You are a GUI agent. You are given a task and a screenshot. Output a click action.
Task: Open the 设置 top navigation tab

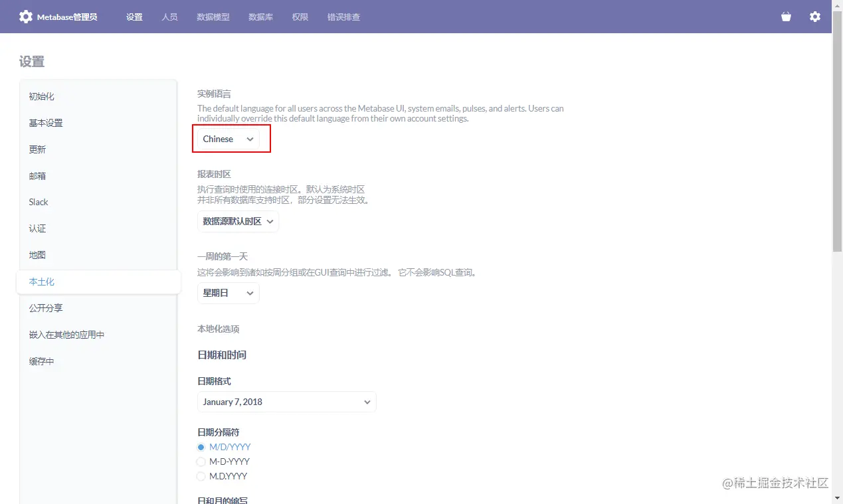[134, 17]
